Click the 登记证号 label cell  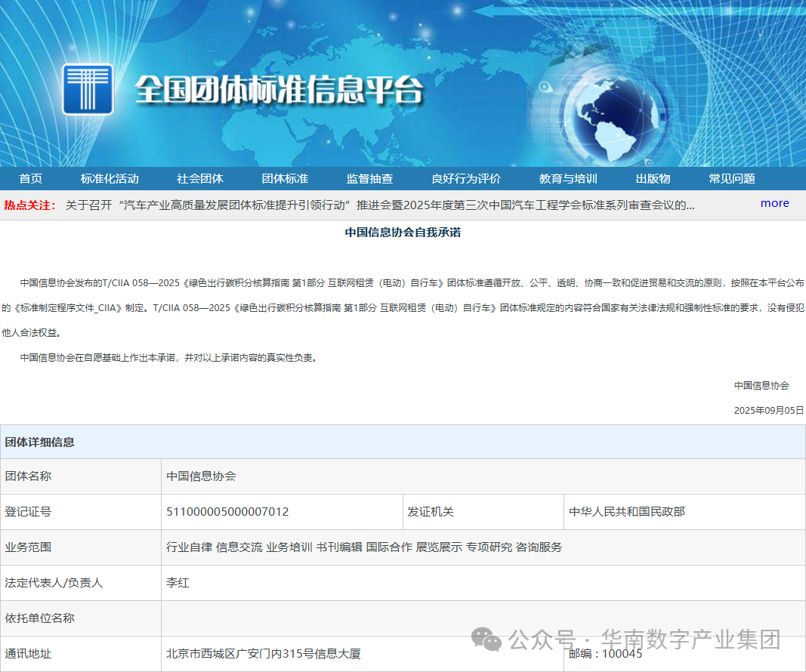point(81,512)
